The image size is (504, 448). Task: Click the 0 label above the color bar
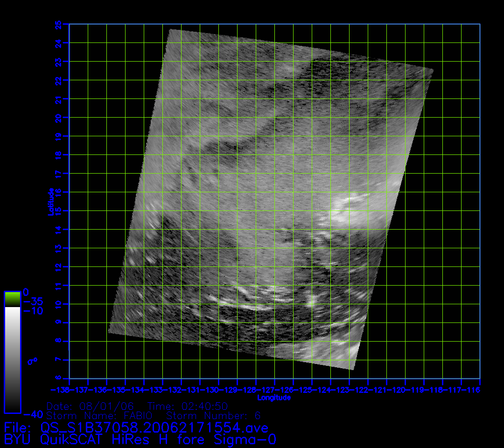[26, 292]
